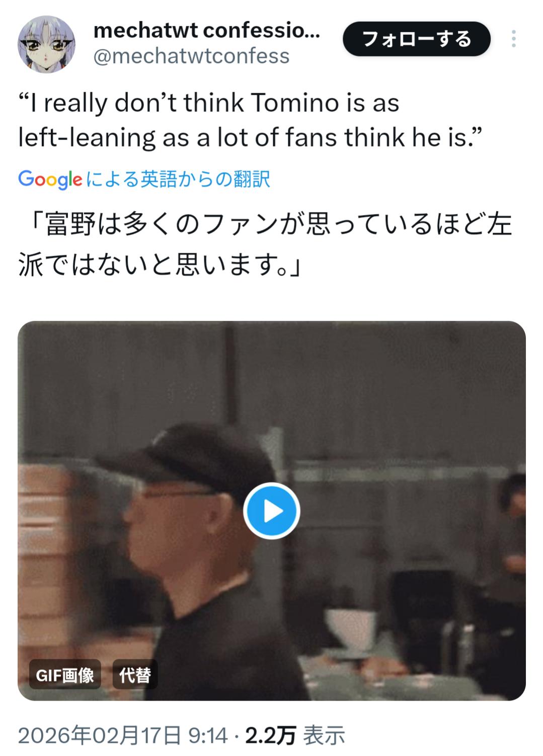Open the 2026年02月17日 9:14 timestamp
The height and width of the screenshot is (756, 543).
pos(123,736)
